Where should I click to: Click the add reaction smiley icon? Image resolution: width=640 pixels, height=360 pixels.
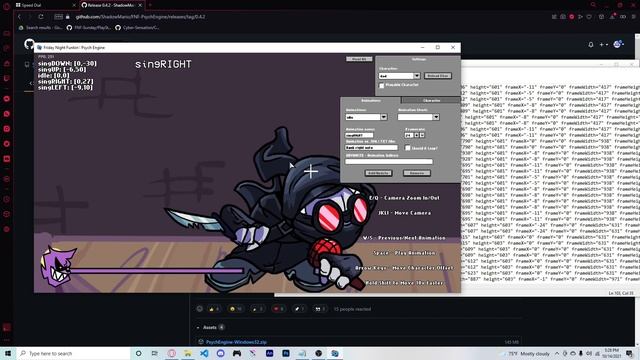pos(200,309)
